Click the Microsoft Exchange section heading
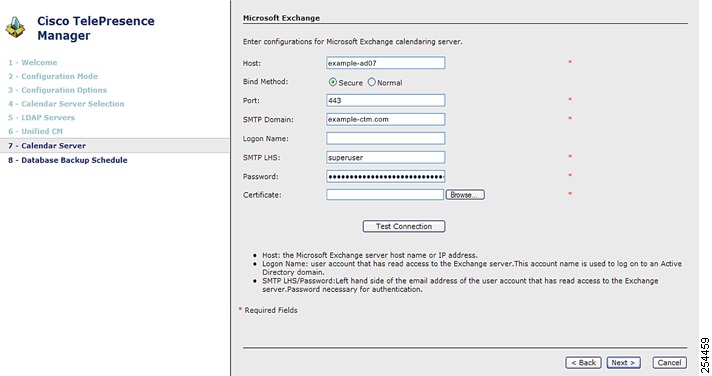 (281, 18)
